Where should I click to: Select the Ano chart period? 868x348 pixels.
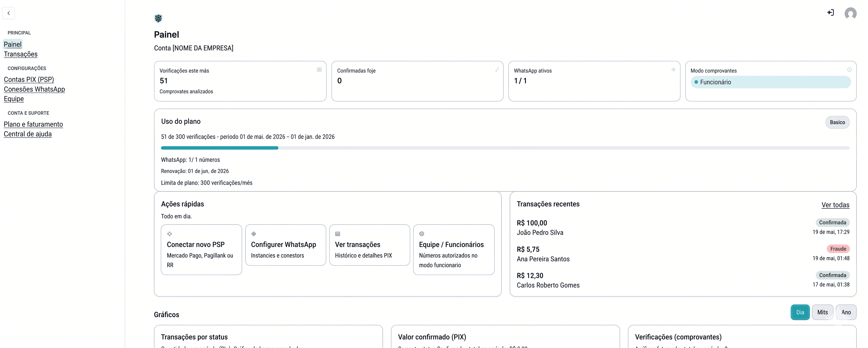(x=846, y=312)
